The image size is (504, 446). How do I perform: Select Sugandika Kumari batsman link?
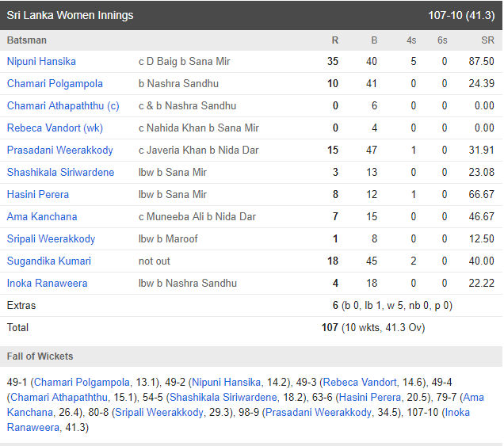tap(49, 261)
